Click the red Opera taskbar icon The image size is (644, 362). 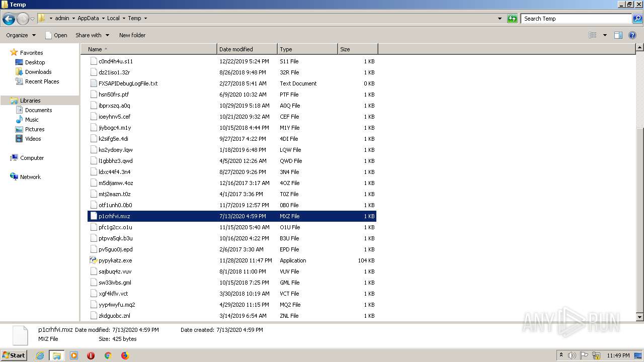click(x=91, y=355)
